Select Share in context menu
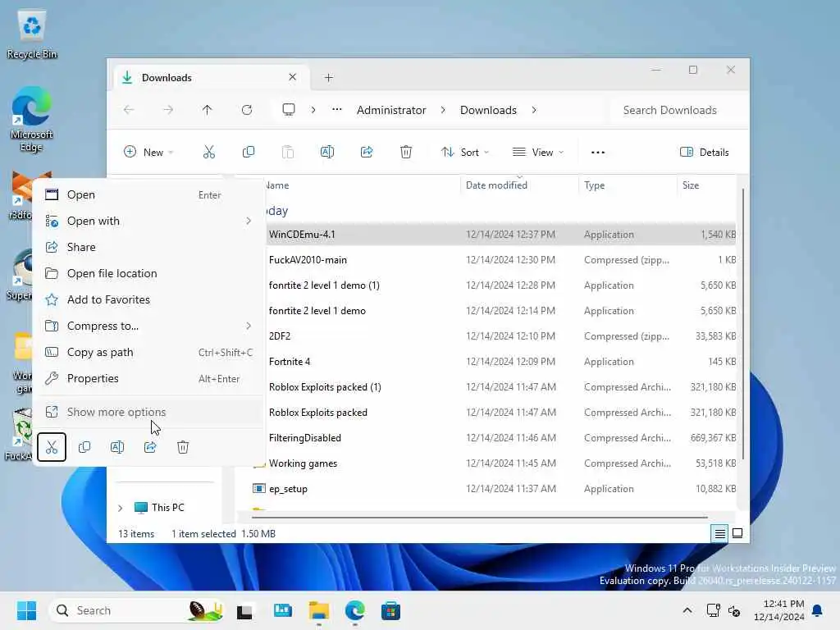The height and width of the screenshot is (630, 840). (149, 247)
